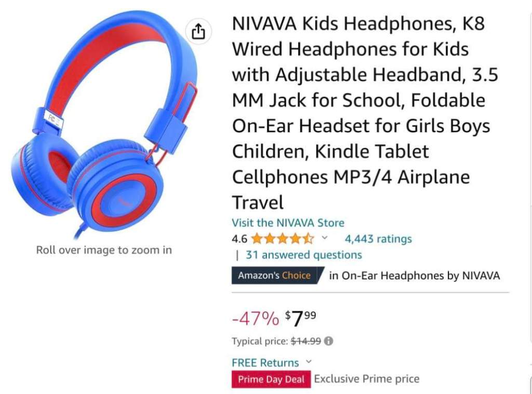Click the Prime Day Deal badge
This screenshot has width=532, height=394.
click(271, 379)
